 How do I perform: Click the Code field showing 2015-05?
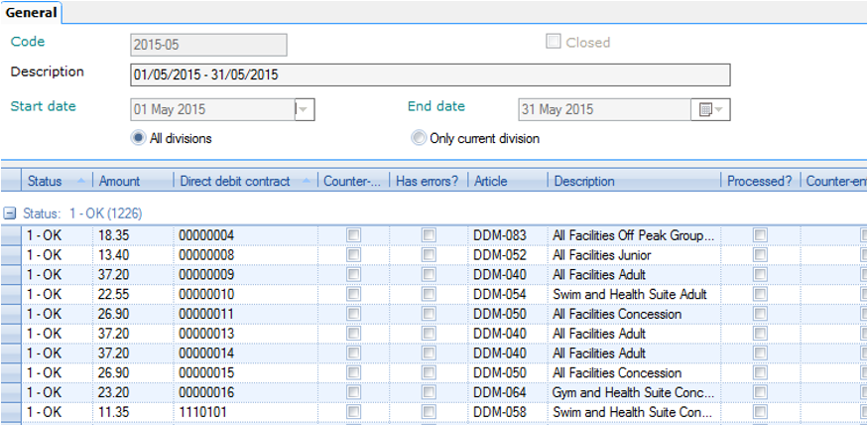click(208, 45)
